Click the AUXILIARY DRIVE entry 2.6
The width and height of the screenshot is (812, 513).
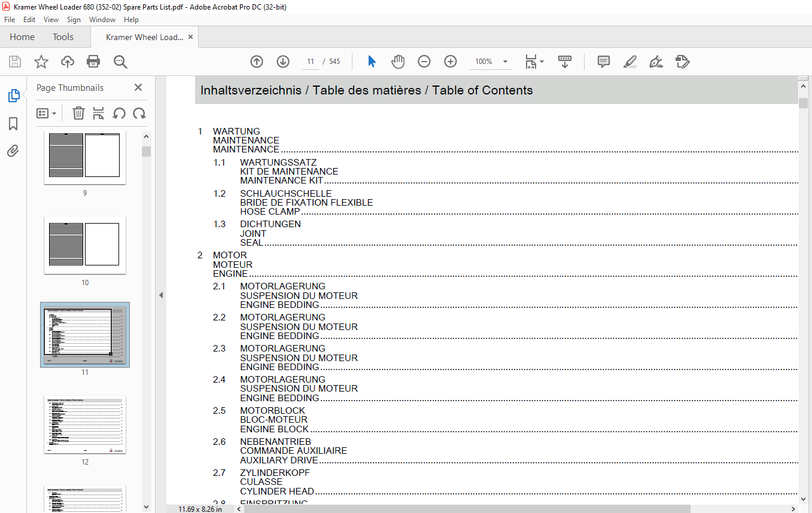click(279, 460)
